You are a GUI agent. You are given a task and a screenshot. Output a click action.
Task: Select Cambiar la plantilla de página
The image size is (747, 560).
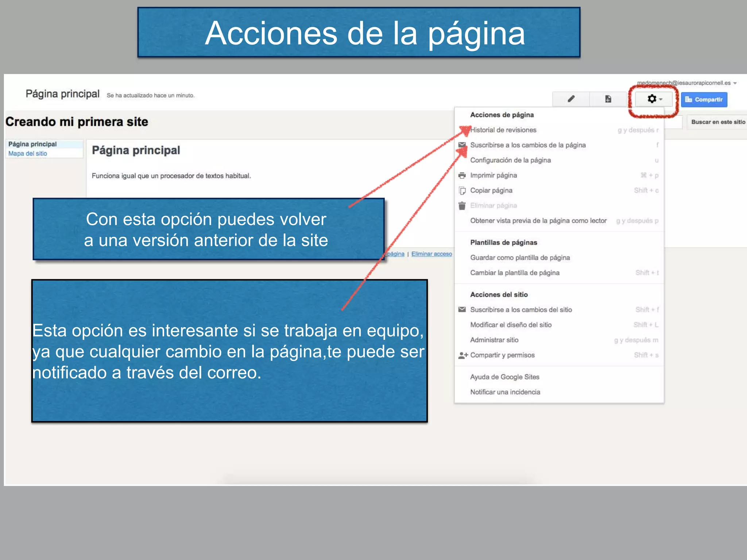[559, 273]
